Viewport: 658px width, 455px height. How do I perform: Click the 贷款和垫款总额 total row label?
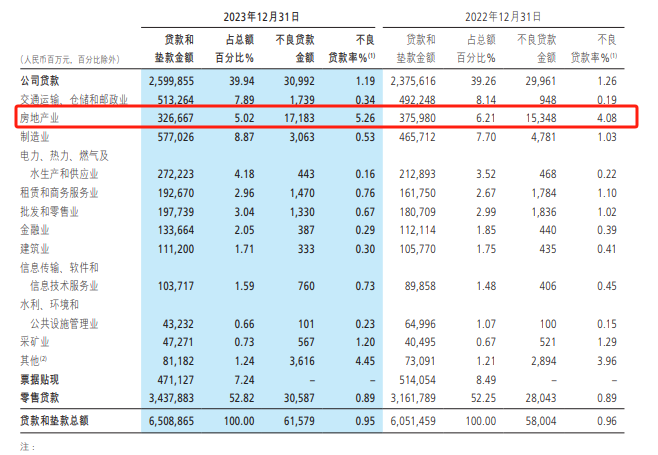click(x=55, y=421)
